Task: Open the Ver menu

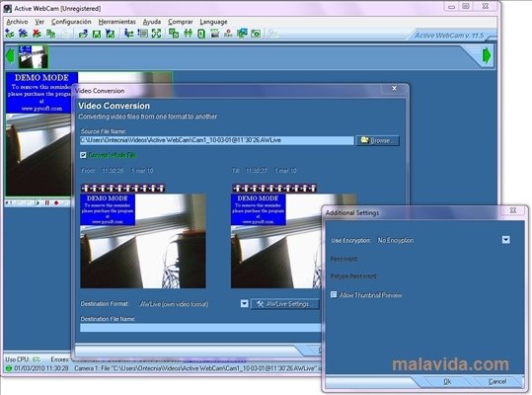Action: [x=39, y=22]
